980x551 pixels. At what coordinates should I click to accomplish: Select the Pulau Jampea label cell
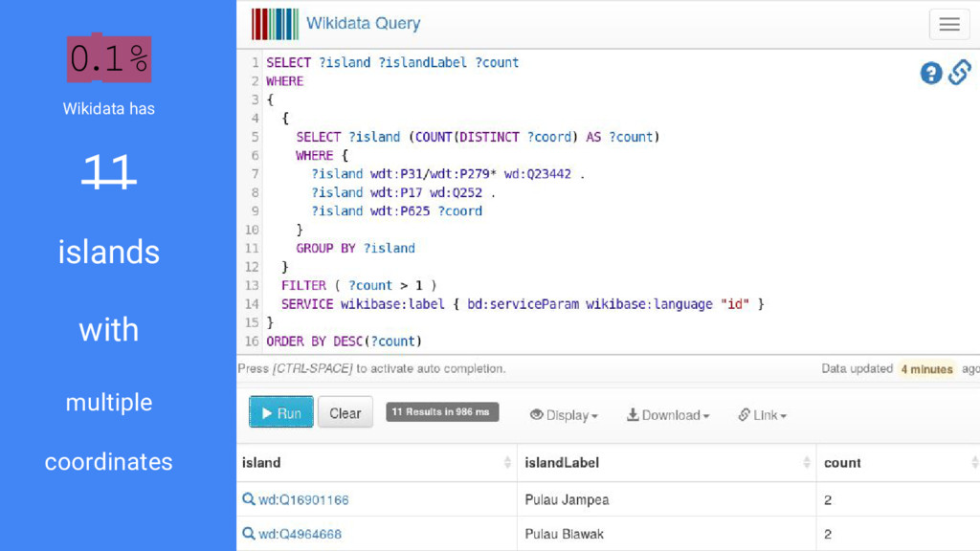pos(567,499)
